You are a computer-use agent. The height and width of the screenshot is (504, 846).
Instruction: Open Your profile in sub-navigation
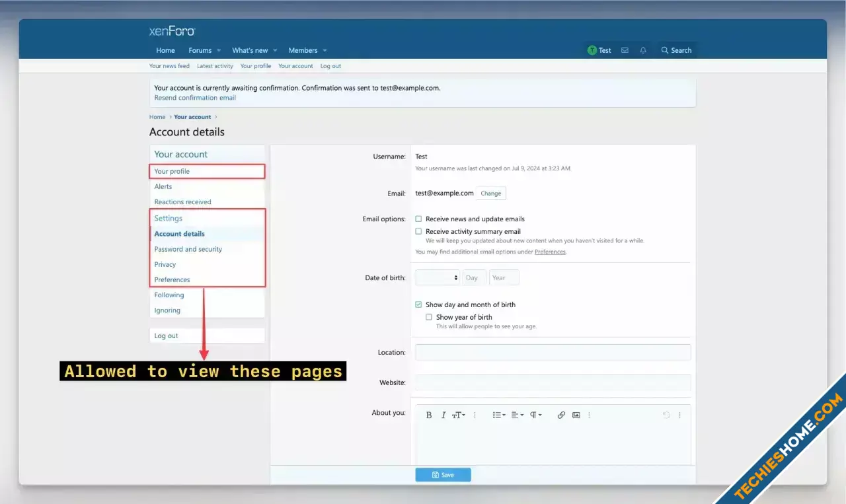coord(256,66)
